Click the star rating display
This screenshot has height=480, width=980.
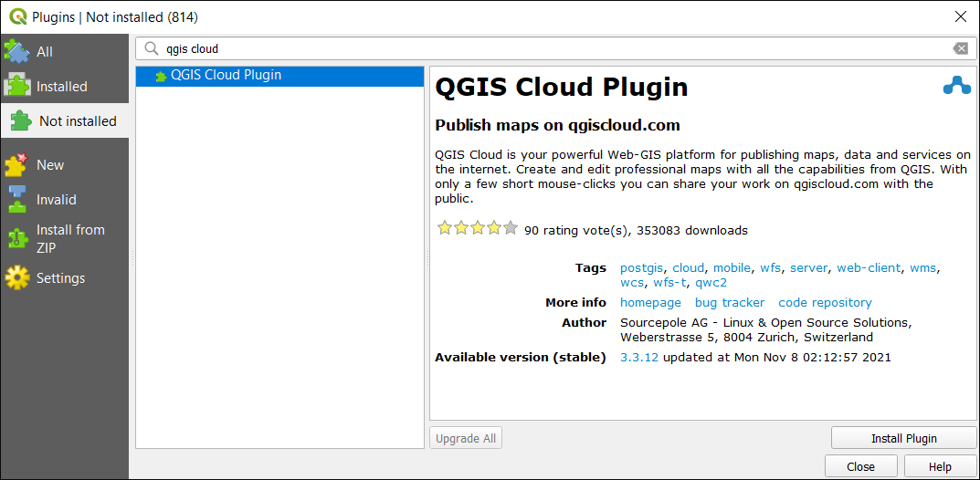click(478, 228)
